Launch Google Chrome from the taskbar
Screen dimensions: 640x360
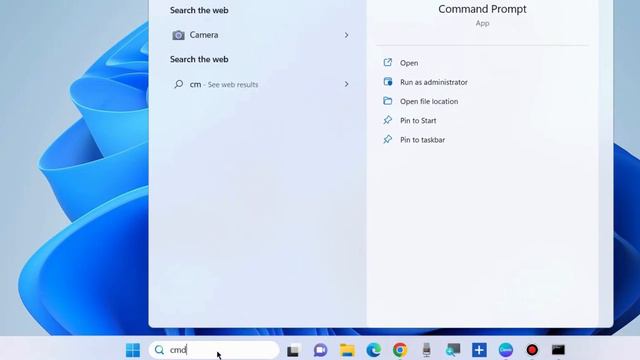pos(400,350)
